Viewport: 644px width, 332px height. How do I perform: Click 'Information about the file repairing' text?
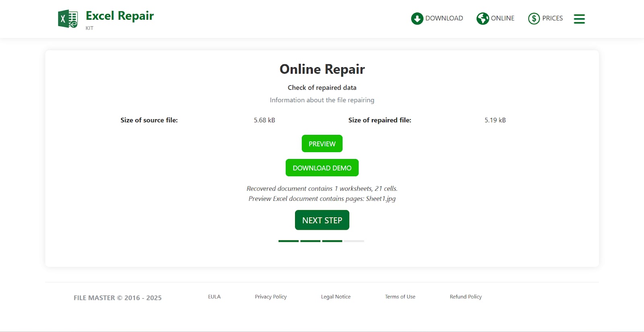pyautogui.click(x=322, y=100)
